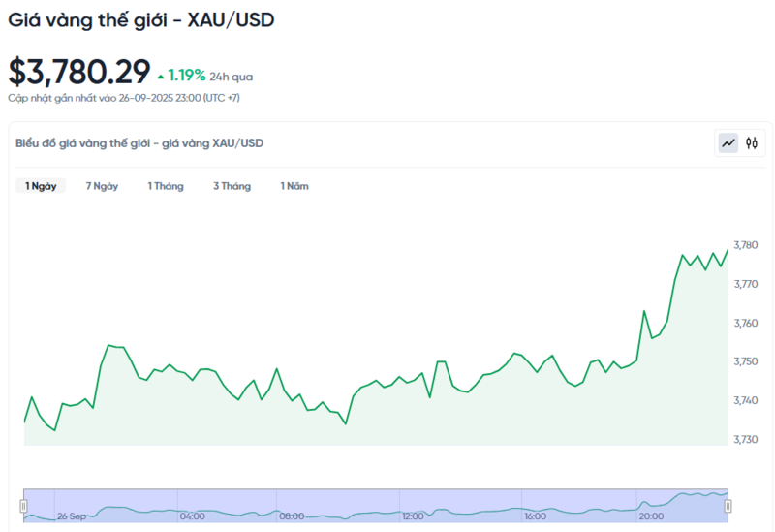
Task: Click the 20:00 mark in the navigator
Action: [650, 516]
